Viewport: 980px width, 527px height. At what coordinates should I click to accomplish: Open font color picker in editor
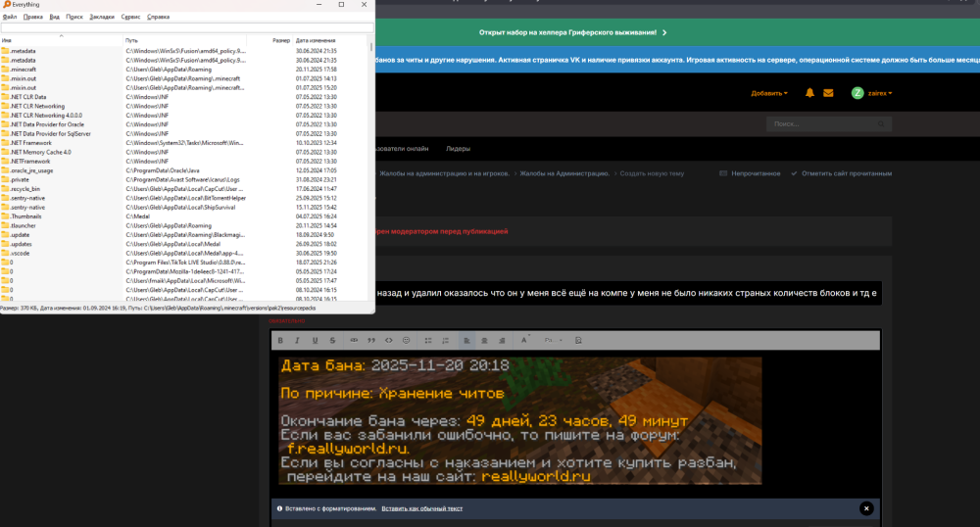[x=524, y=340]
